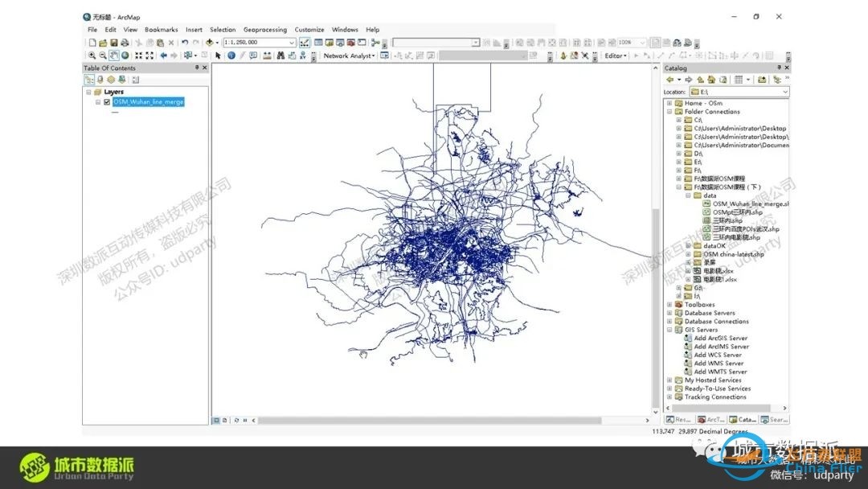Image resolution: width=868 pixels, height=489 pixels.
Task: Open the Bookmarks menu
Action: click(x=161, y=29)
